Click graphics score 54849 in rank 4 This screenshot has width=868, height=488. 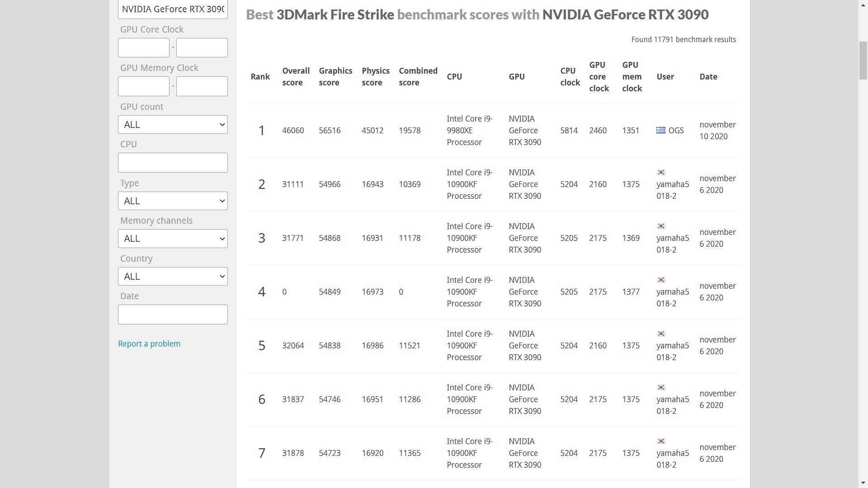(330, 292)
